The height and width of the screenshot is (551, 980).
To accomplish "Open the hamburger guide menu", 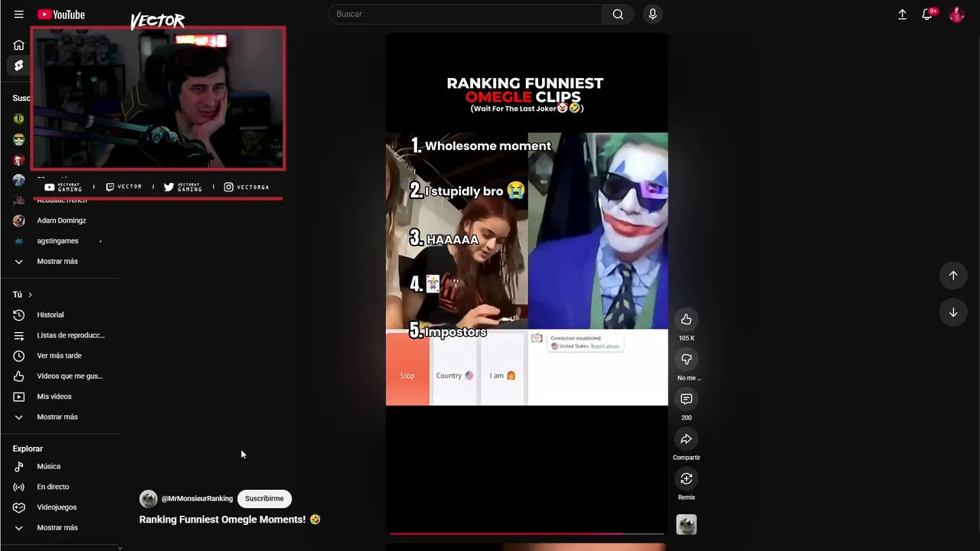I will point(18,15).
